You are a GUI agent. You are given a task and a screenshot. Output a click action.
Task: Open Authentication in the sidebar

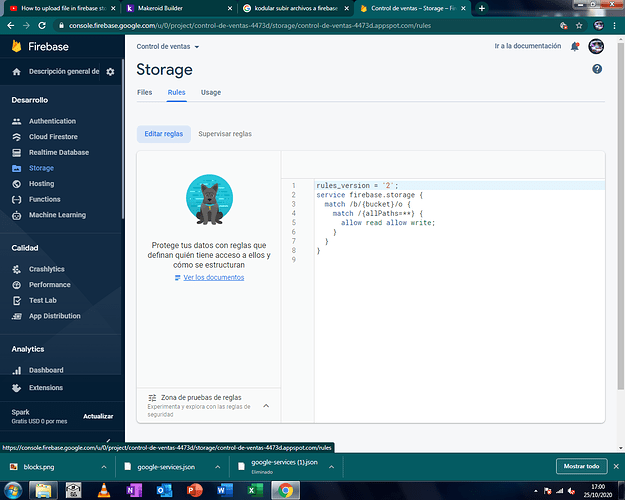pos(51,121)
